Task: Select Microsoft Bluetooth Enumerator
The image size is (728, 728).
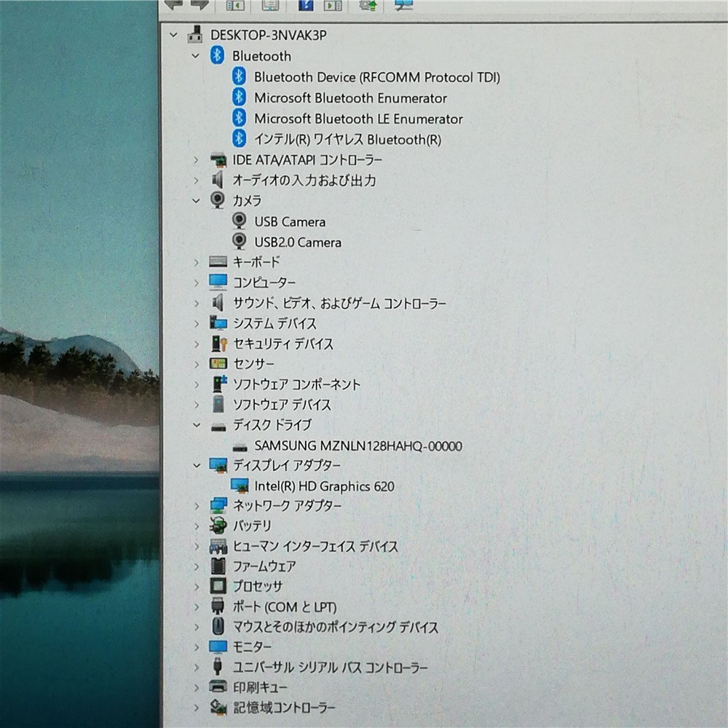Action: point(350,98)
